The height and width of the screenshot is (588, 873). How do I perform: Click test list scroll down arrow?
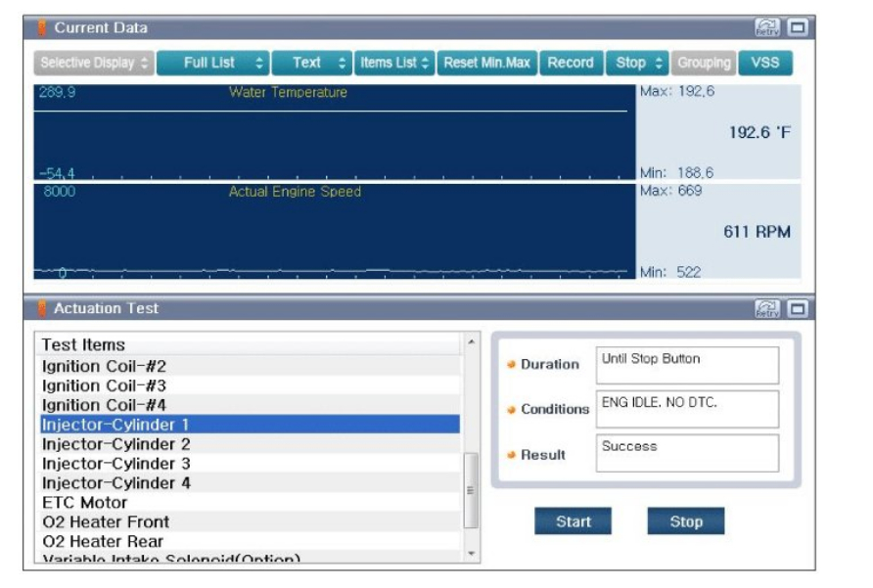pyautogui.click(x=471, y=554)
